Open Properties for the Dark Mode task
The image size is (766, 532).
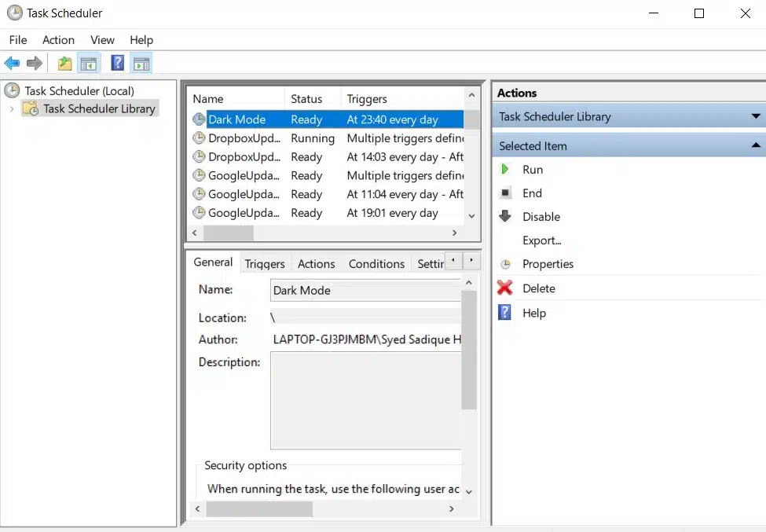point(548,264)
